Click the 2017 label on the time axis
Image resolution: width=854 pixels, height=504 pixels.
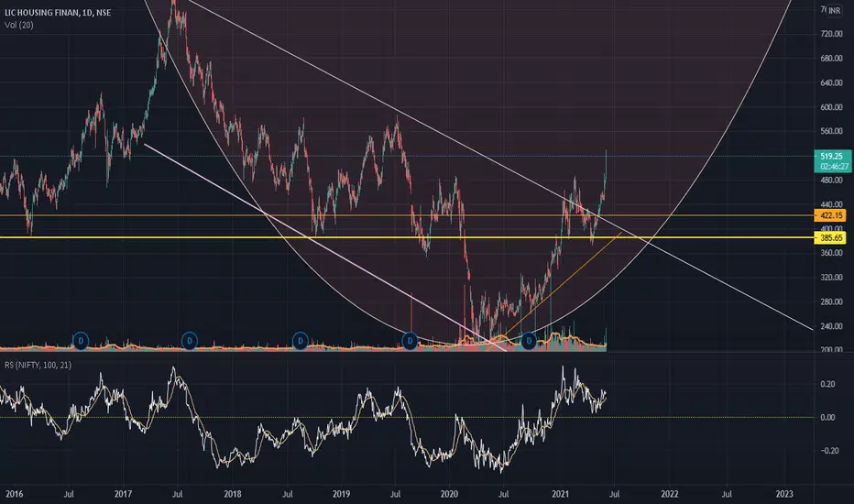123,494
